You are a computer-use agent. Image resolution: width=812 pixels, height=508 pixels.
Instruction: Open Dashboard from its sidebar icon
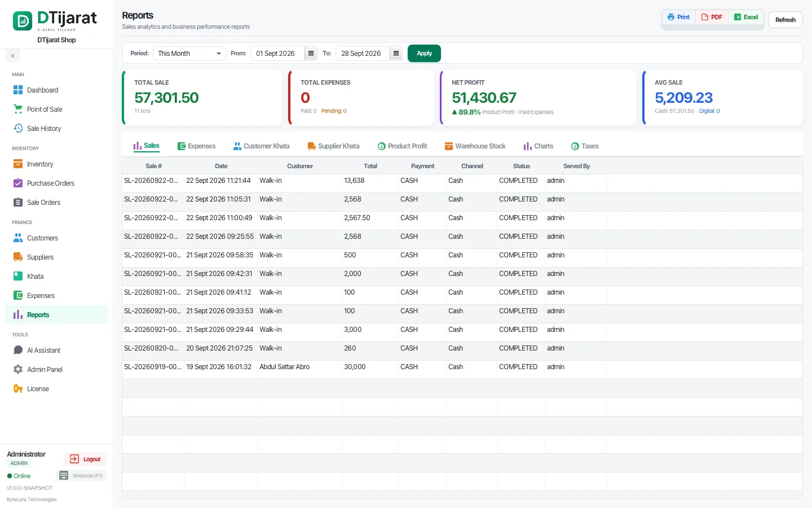click(x=18, y=90)
